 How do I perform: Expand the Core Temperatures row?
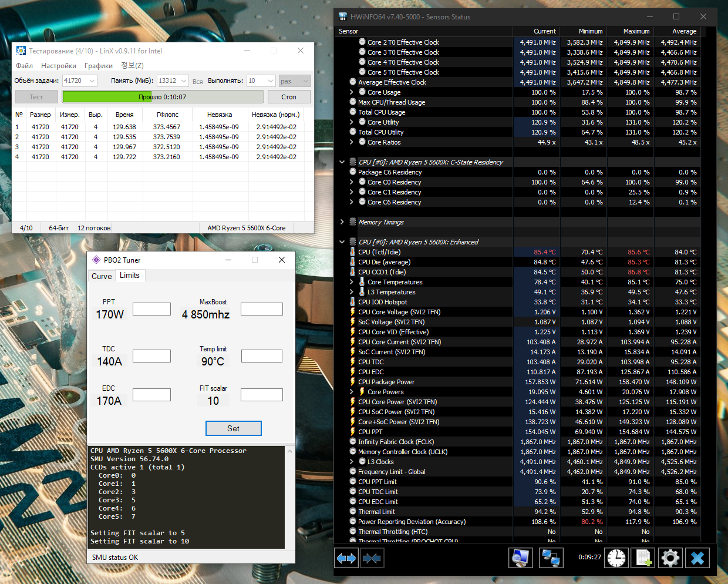[352, 282]
